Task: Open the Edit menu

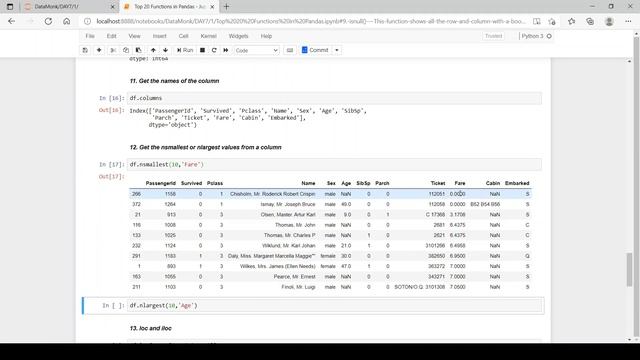Action: 111,36
